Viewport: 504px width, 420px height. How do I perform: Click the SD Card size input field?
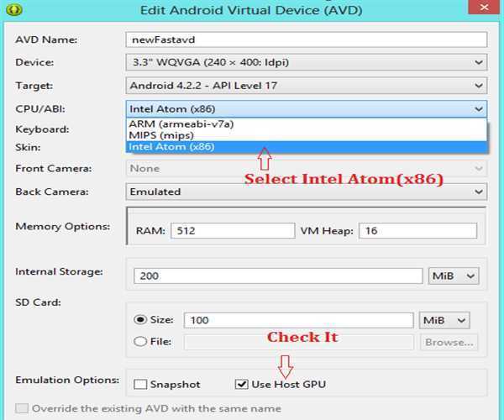299,320
